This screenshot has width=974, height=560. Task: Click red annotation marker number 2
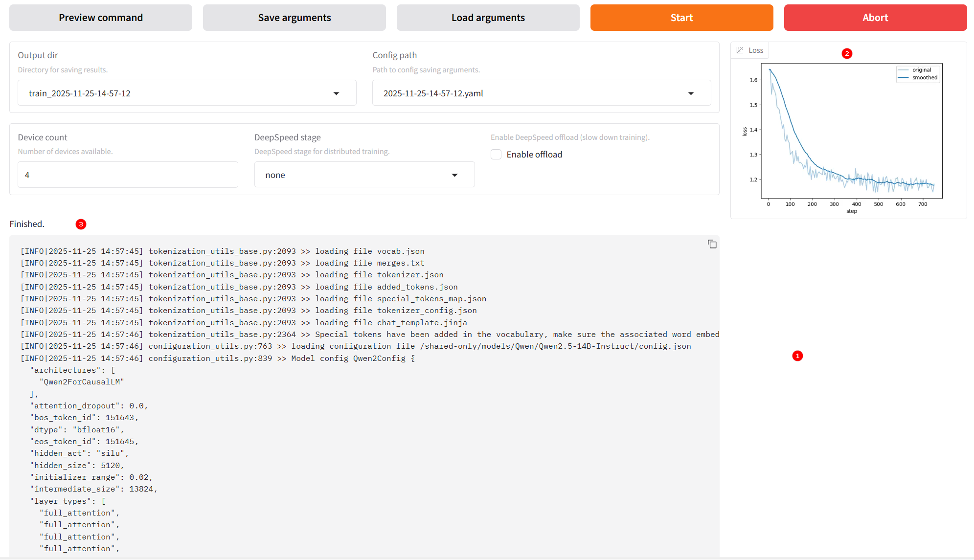847,54
